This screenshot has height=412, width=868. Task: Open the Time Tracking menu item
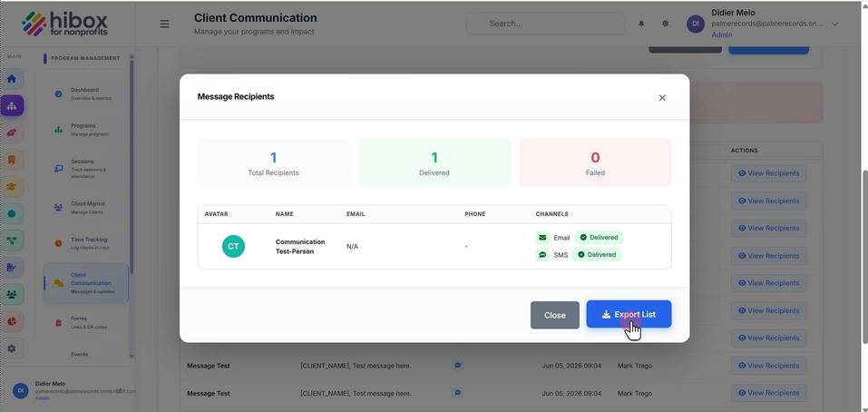86,243
